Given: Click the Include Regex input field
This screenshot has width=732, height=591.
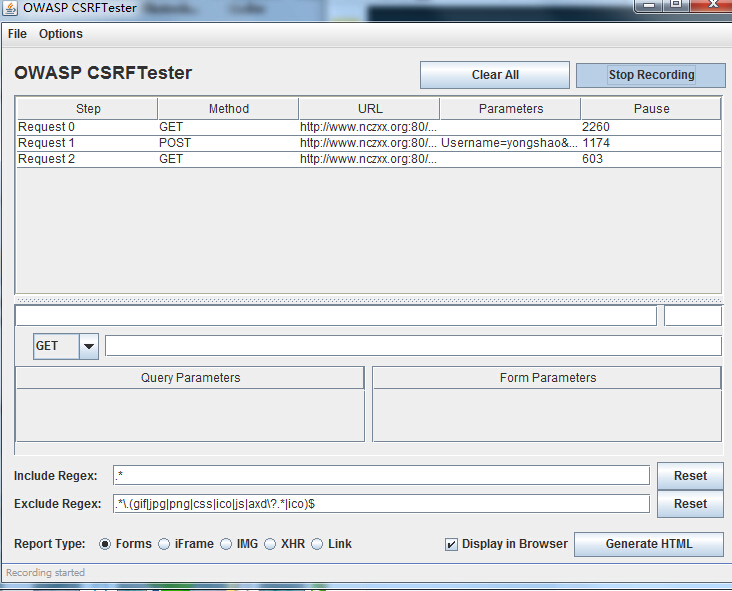Looking at the screenshot, I should [381, 476].
